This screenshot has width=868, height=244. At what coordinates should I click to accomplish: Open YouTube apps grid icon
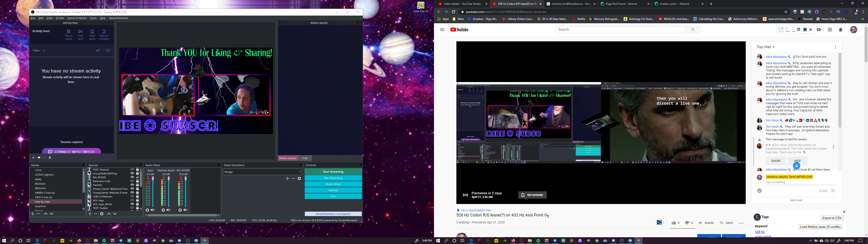pos(830,30)
